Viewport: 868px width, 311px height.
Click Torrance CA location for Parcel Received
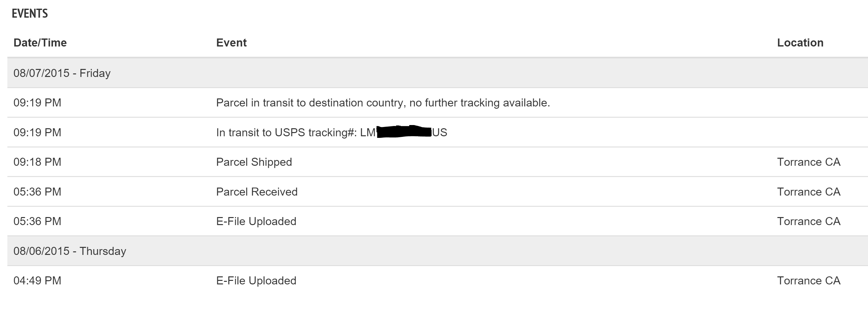[x=808, y=192]
